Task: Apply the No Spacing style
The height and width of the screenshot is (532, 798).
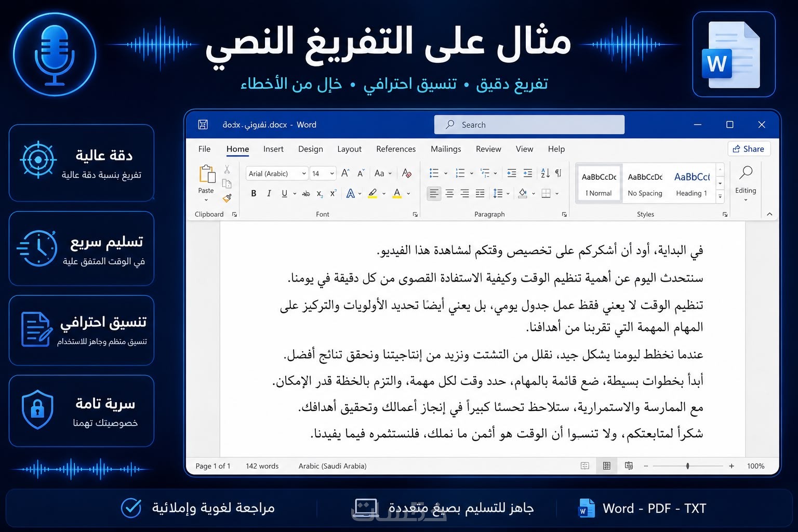Action: tap(645, 184)
